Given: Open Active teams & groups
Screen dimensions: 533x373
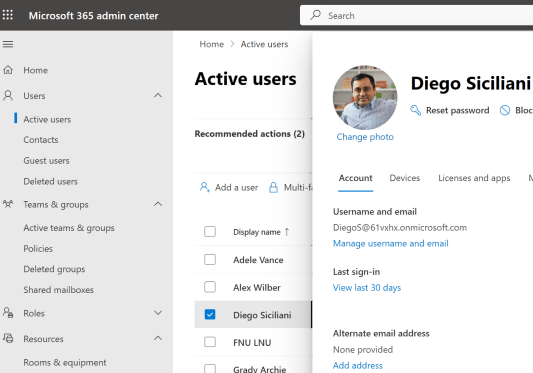Looking at the screenshot, I should point(69,228).
